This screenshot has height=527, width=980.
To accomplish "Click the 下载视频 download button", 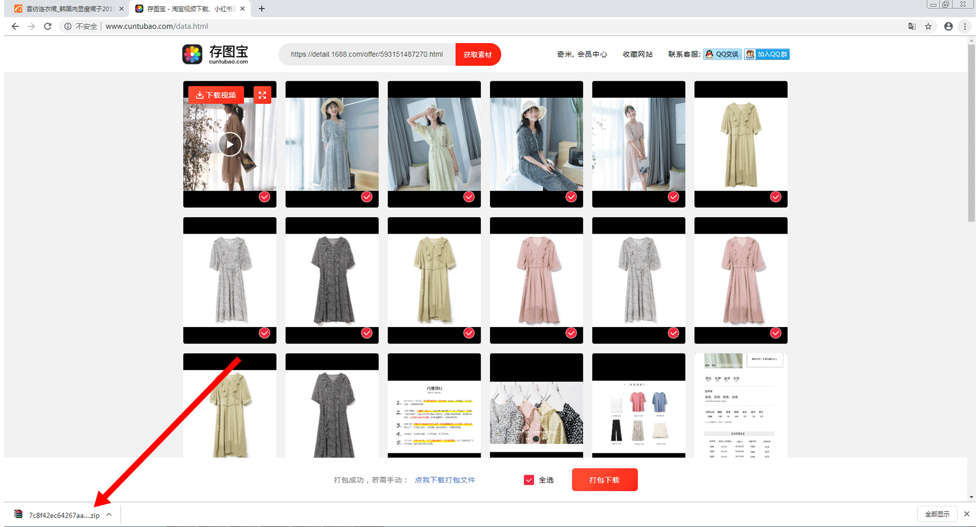I will click(216, 95).
